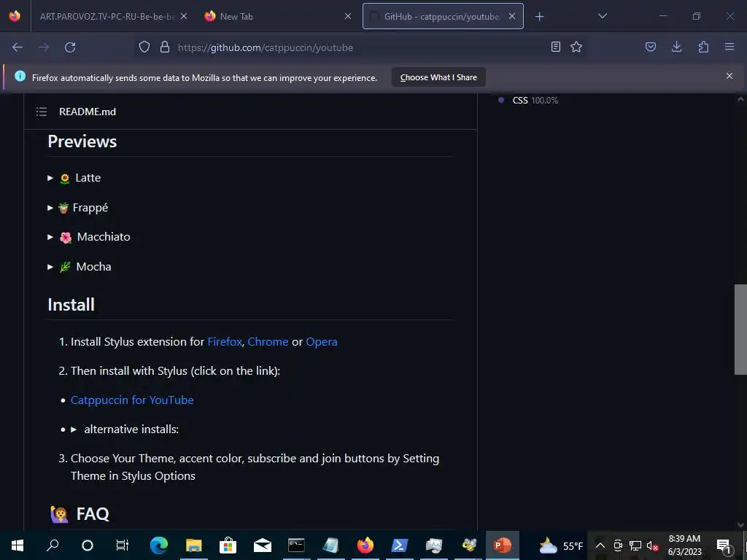Open the Firefox taskbar icon
Viewport: 747px width, 560px height.
(365, 545)
